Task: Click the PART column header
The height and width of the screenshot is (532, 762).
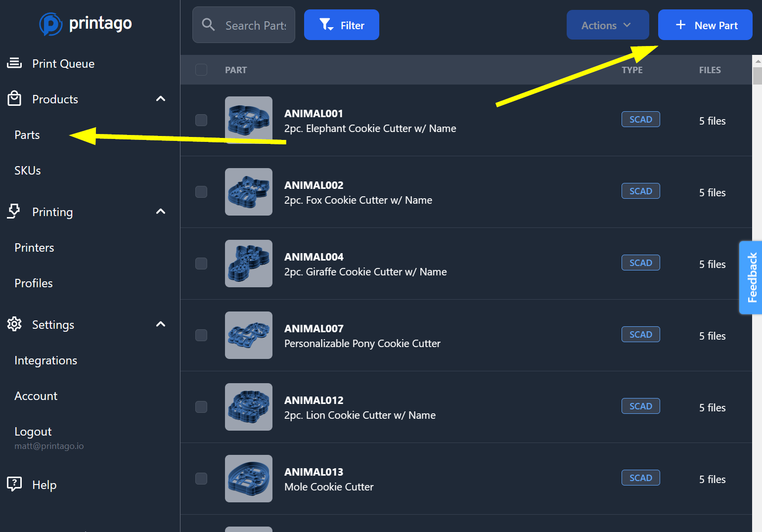Action: (x=236, y=70)
